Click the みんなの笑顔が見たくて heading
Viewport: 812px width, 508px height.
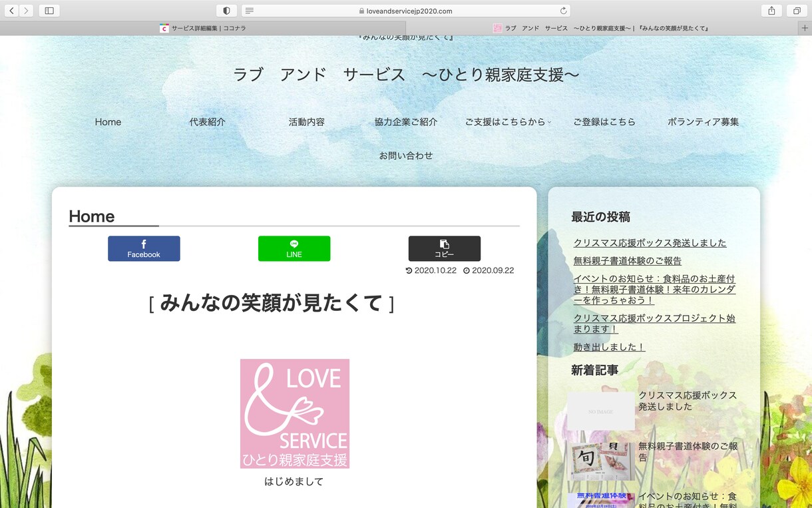tap(272, 303)
